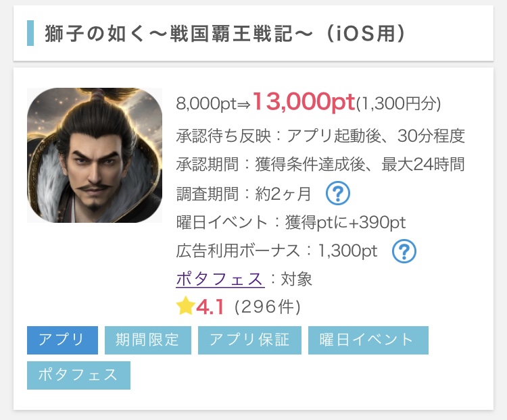The height and width of the screenshot is (420, 507).
Task: Click the title 獅子の如く〜戦国覇王戦記〜
Action: pos(178,33)
